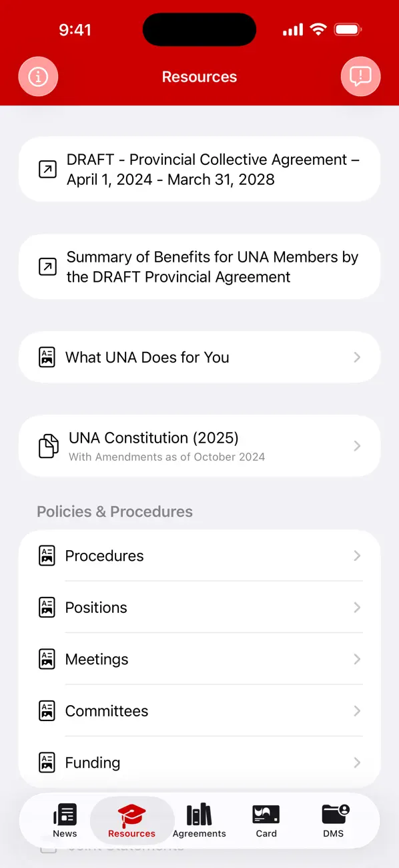Expand the Procedures row chevron
This screenshot has width=399, height=868.
[357, 556]
